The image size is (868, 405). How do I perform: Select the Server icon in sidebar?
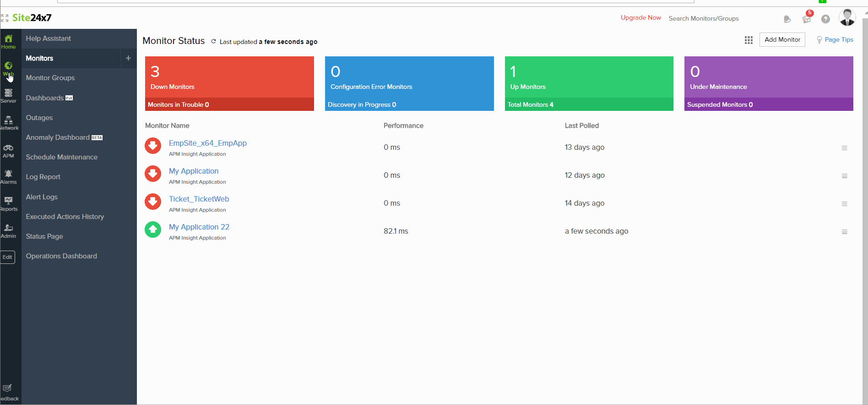pyautogui.click(x=8, y=95)
